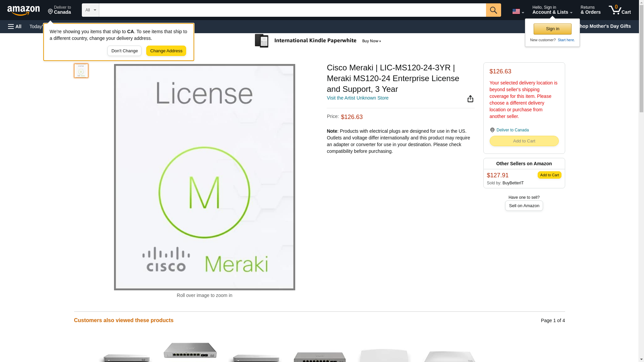Click the Sell on Amazon button
Image resolution: width=644 pixels, height=362 pixels.
tap(524, 206)
